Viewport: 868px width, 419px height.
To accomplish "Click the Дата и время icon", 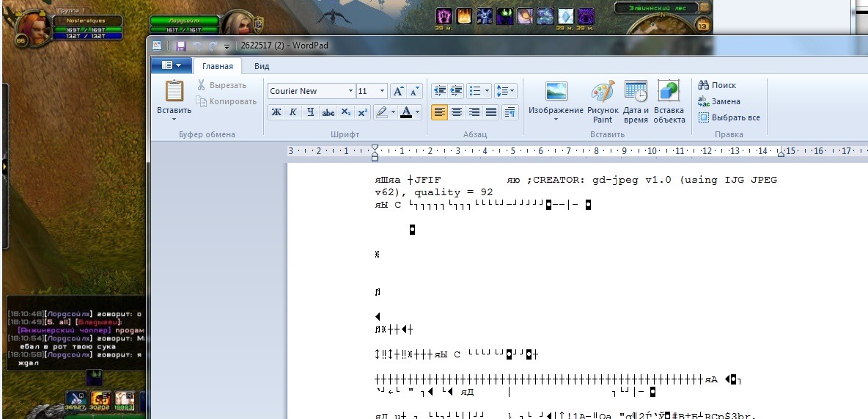I will 636,91.
